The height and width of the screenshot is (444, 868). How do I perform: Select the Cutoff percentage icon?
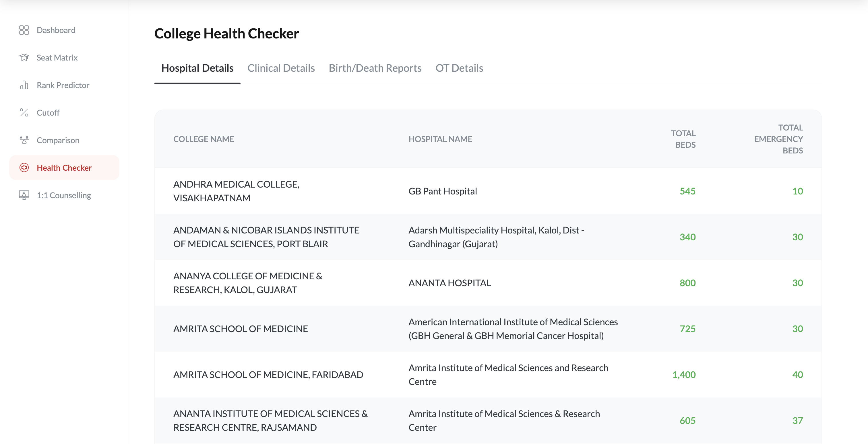coord(24,112)
